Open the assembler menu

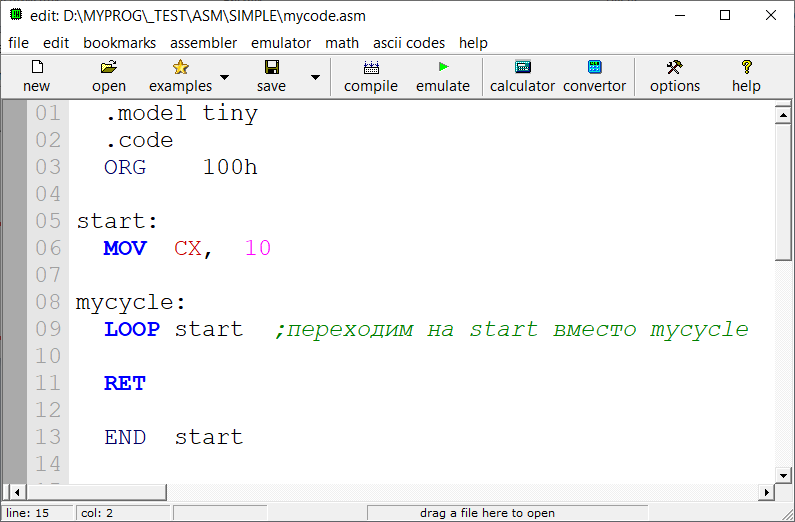[203, 43]
